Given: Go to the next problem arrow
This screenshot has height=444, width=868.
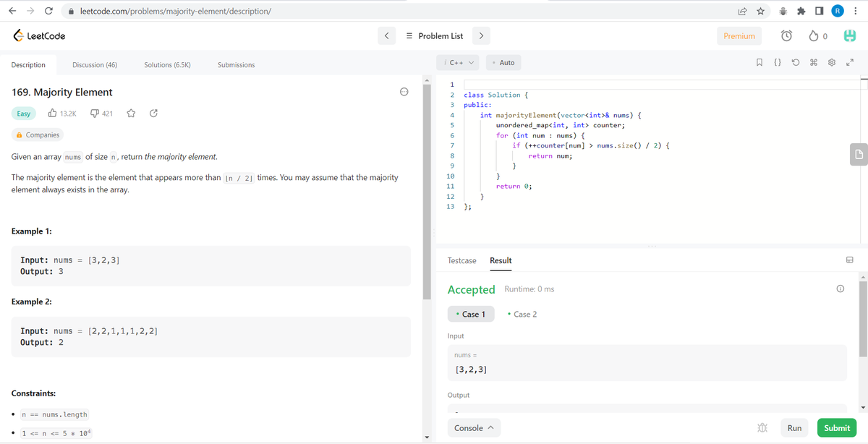Looking at the screenshot, I should [481, 35].
